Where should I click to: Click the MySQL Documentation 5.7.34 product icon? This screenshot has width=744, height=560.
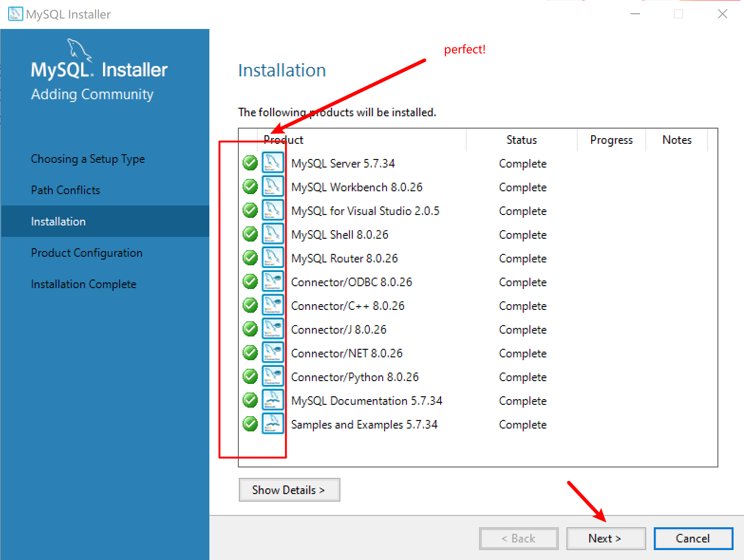(273, 400)
